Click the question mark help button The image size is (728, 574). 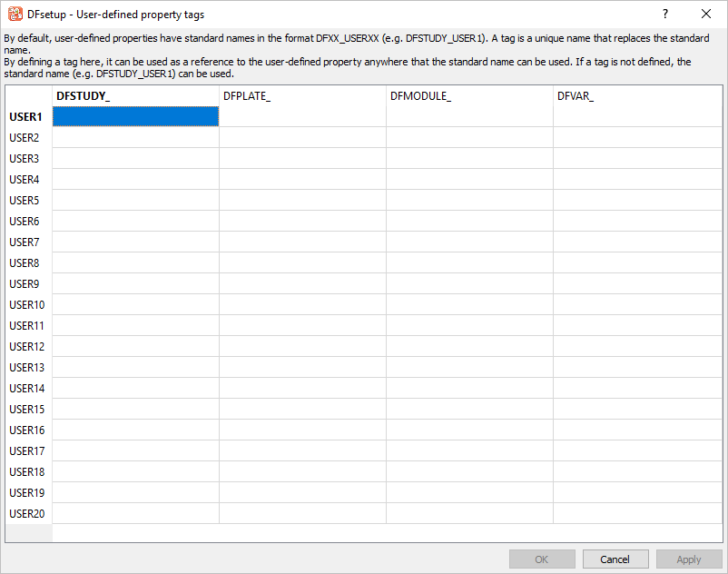664,15
